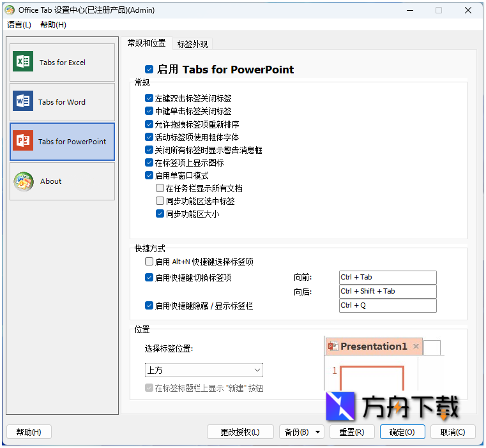Toggle 启用快捷键切换标签项 checkbox
The width and height of the screenshot is (486, 448).
click(149, 278)
